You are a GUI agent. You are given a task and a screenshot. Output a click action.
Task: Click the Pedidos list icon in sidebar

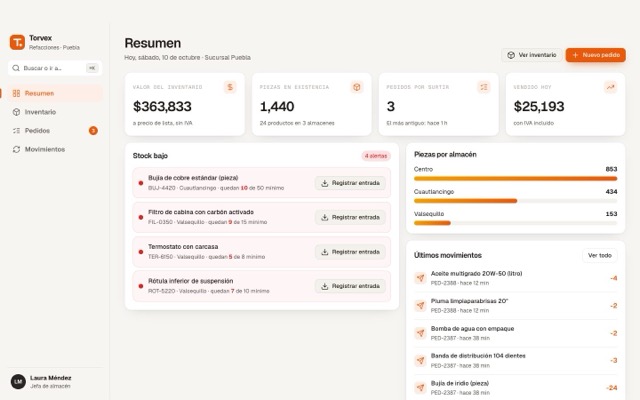pyautogui.click(x=16, y=131)
